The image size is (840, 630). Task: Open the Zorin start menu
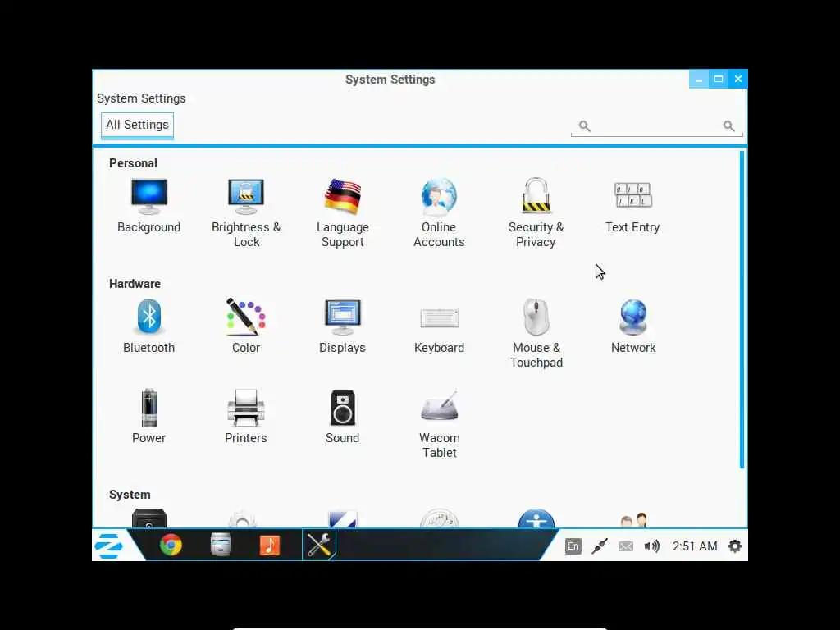109,546
